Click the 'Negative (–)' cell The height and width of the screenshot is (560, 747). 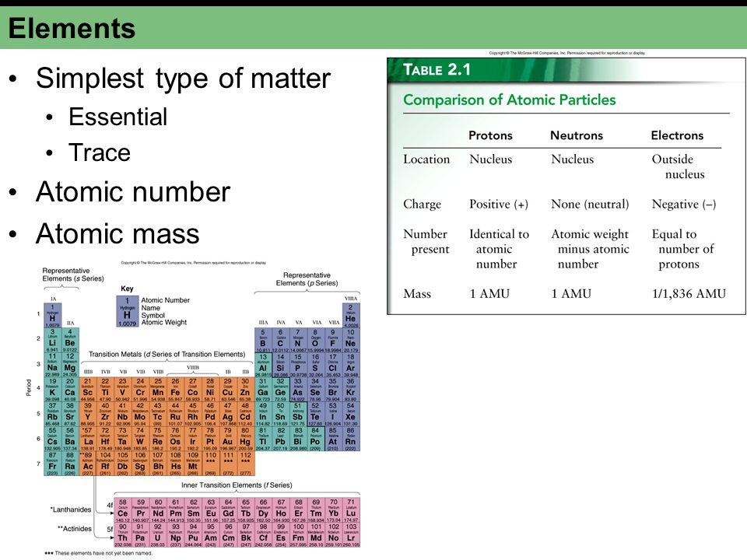click(684, 205)
